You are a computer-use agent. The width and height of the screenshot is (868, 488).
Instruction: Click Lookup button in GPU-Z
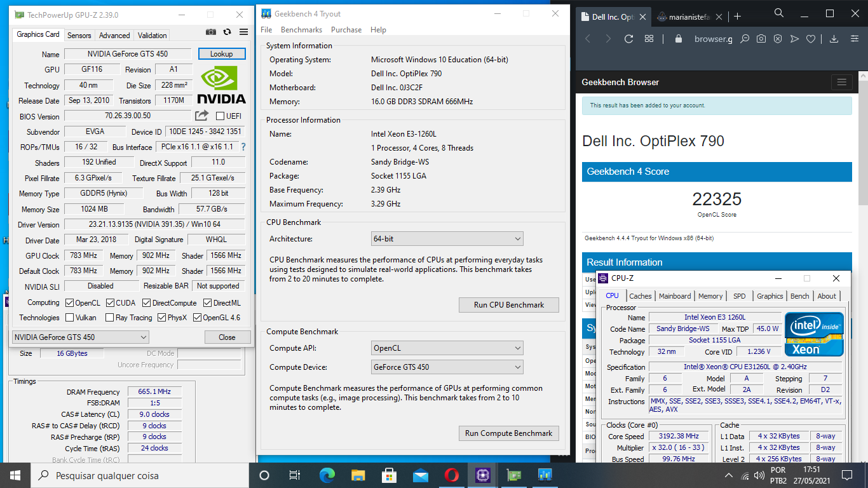point(221,54)
